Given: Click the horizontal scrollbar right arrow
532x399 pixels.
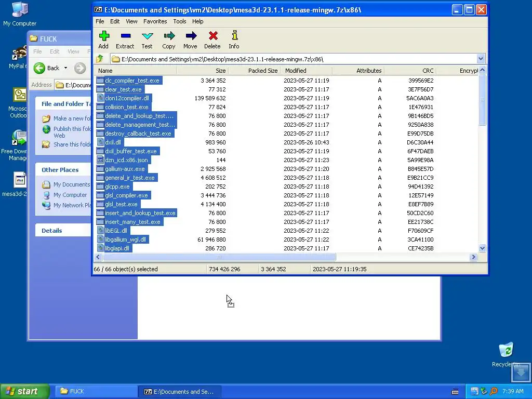Looking at the screenshot, I should tap(474, 257).
